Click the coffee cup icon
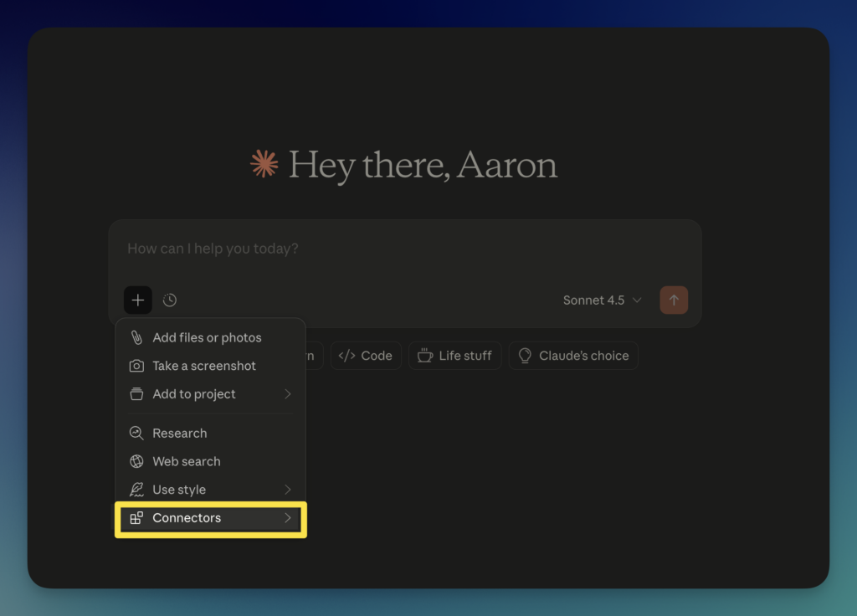Viewport: 857px width, 616px height. [425, 356]
